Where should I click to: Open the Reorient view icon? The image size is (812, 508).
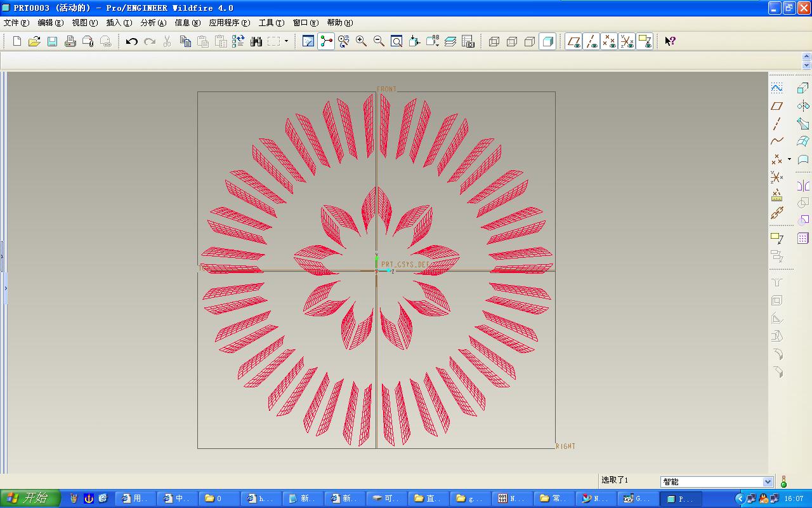(x=414, y=41)
